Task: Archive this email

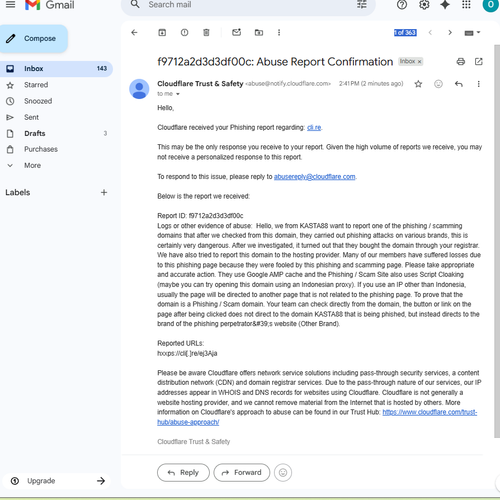Action: tap(162, 32)
